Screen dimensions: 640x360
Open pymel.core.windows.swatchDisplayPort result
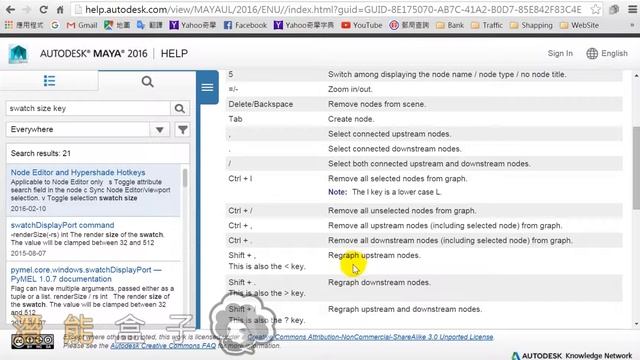[86, 274]
